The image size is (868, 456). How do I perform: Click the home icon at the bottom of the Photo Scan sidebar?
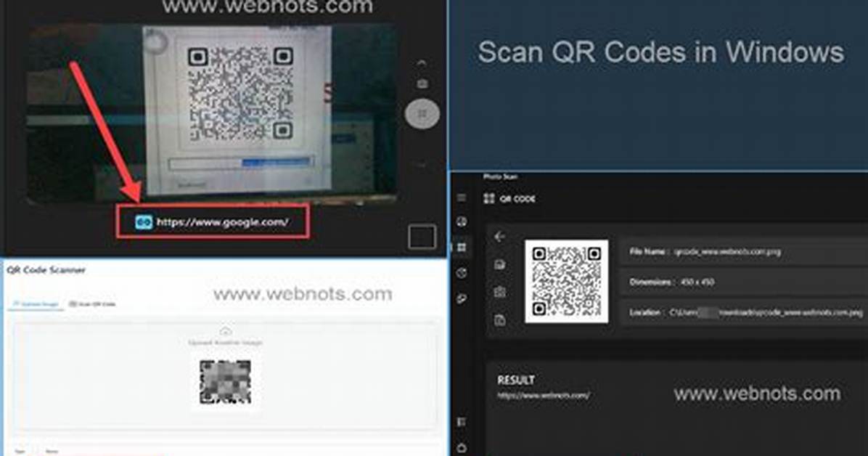(x=462, y=447)
